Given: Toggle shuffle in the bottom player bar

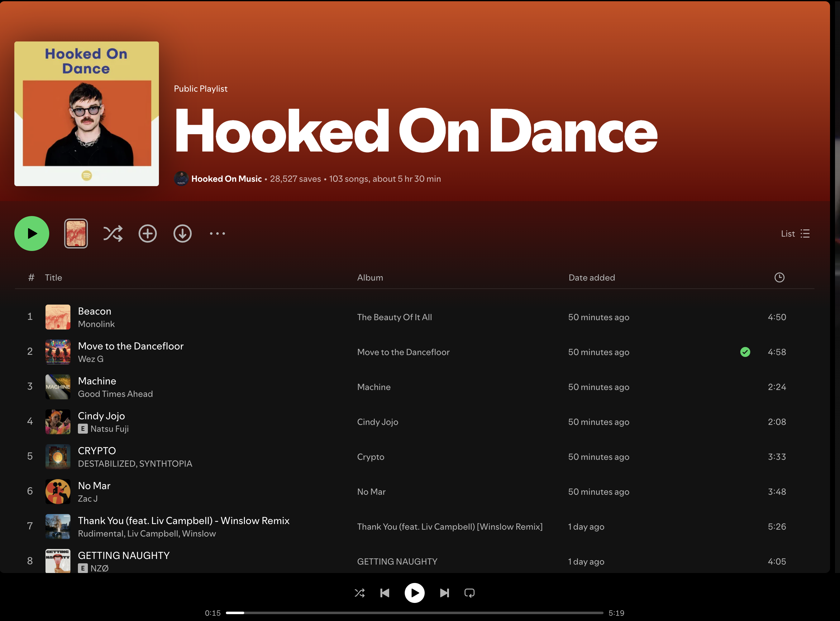Looking at the screenshot, I should [x=360, y=593].
